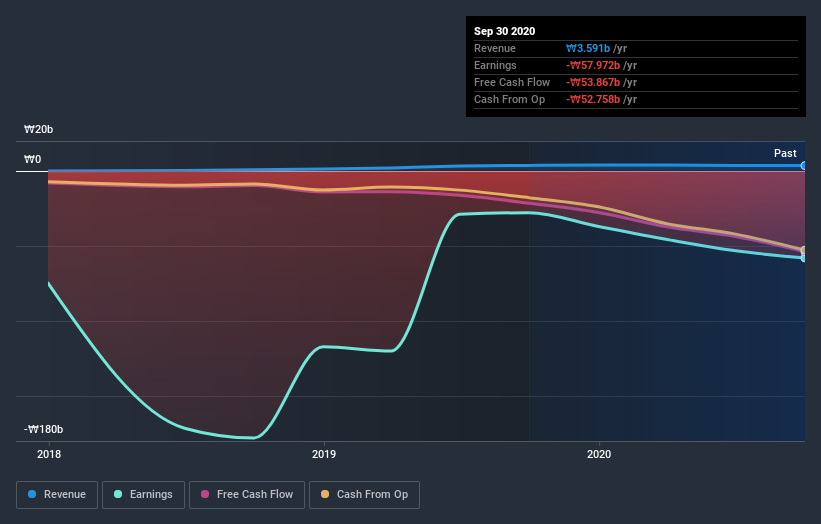Click the 2018 x-axis label
The height and width of the screenshot is (524, 821).
click(49, 454)
